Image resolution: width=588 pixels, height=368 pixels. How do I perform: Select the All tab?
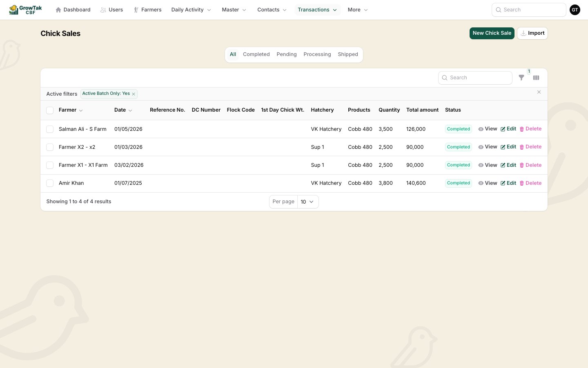click(x=233, y=54)
